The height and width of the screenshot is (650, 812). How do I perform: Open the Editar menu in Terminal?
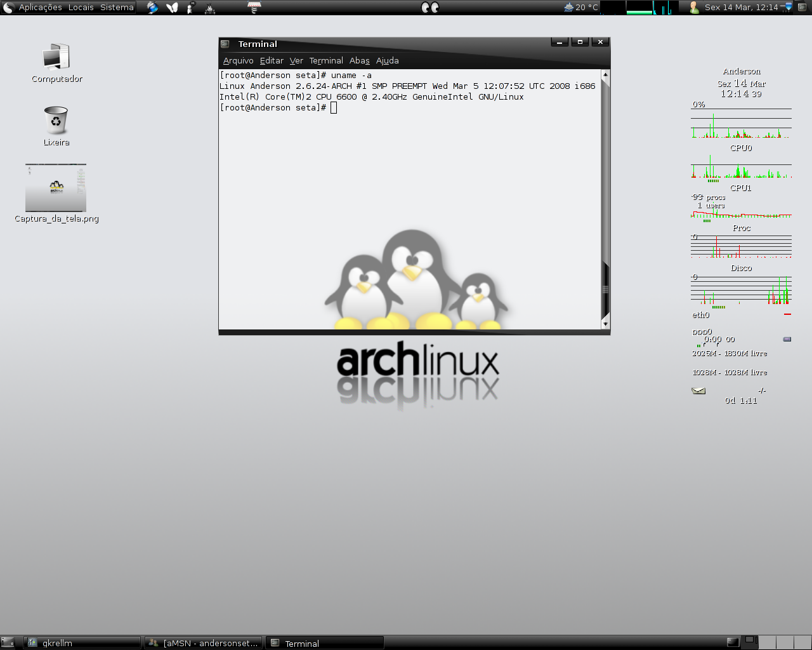pos(272,61)
